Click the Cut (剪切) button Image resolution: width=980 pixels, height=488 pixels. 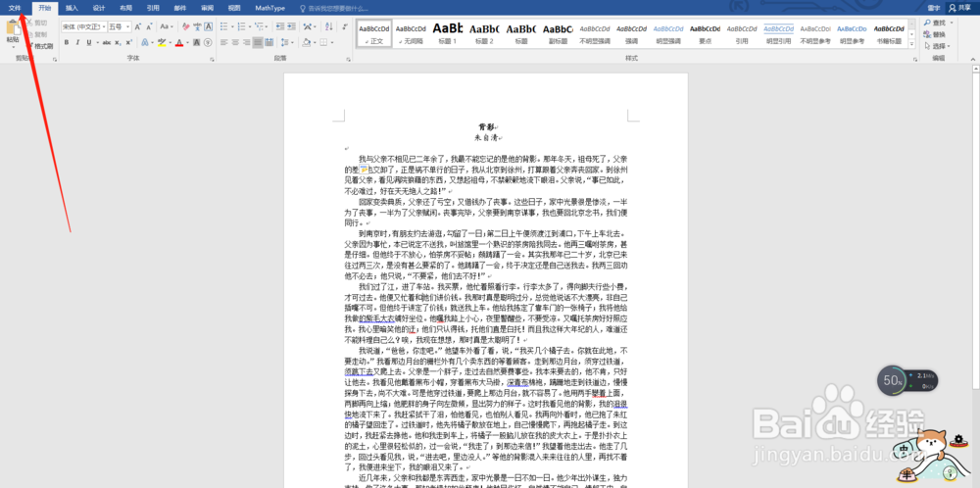pos(37,24)
